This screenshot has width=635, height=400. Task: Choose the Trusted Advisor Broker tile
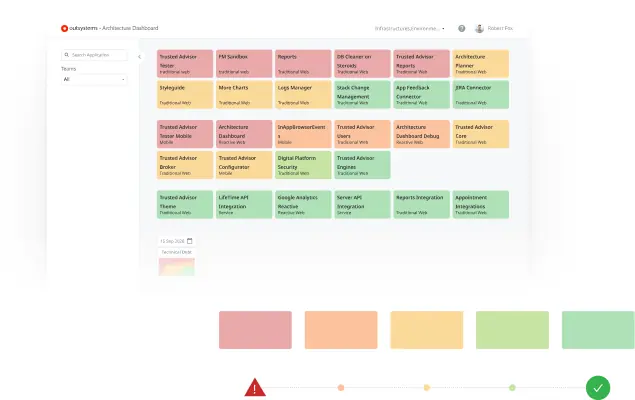185,165
